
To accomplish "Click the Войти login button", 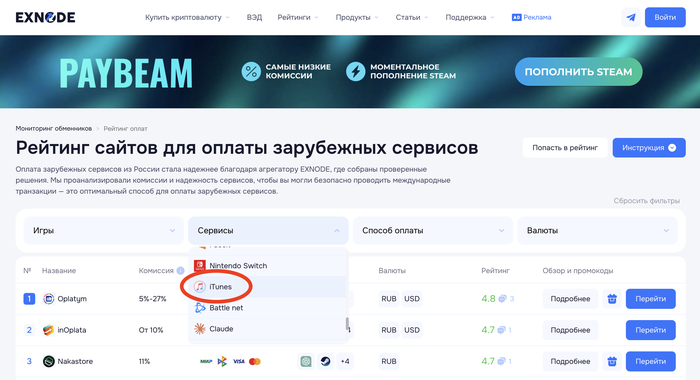I will (665, 17).
